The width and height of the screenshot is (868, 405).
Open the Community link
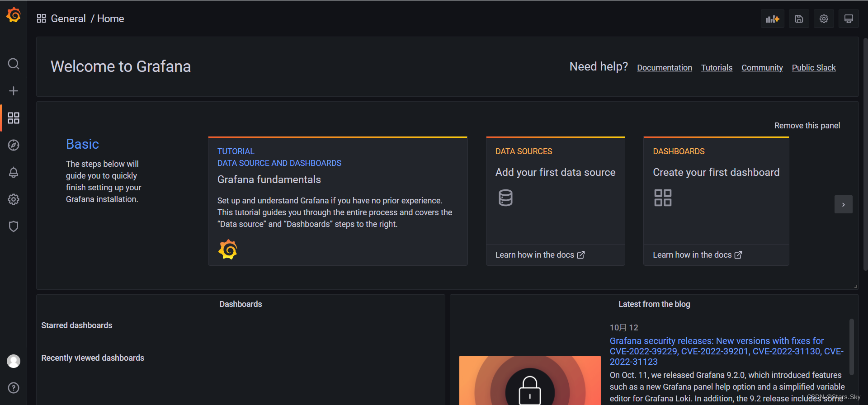pyautogui.click(x=762, y=68)
